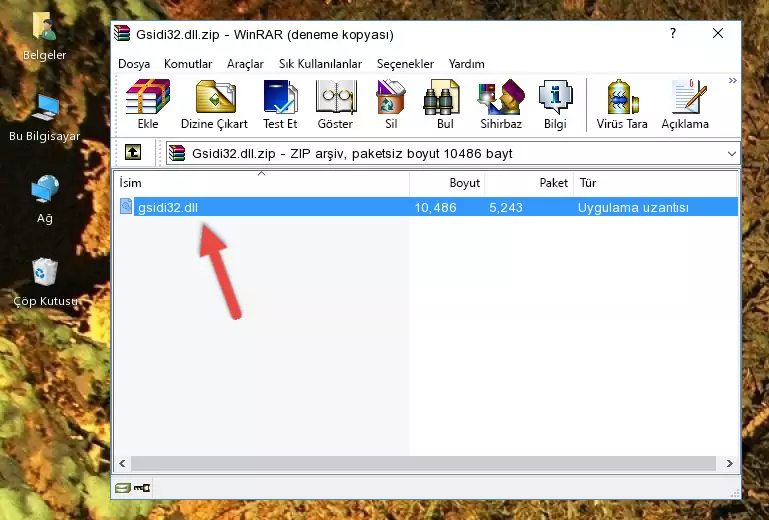
Task: Sort the list by Boyut column
Action: coord(447,183)
